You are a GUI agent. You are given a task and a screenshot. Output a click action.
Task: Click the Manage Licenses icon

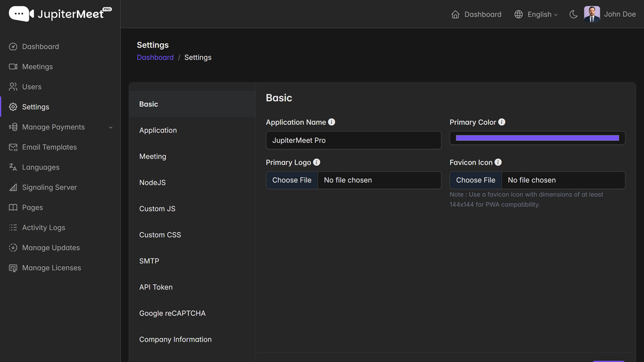pos(13,268)
